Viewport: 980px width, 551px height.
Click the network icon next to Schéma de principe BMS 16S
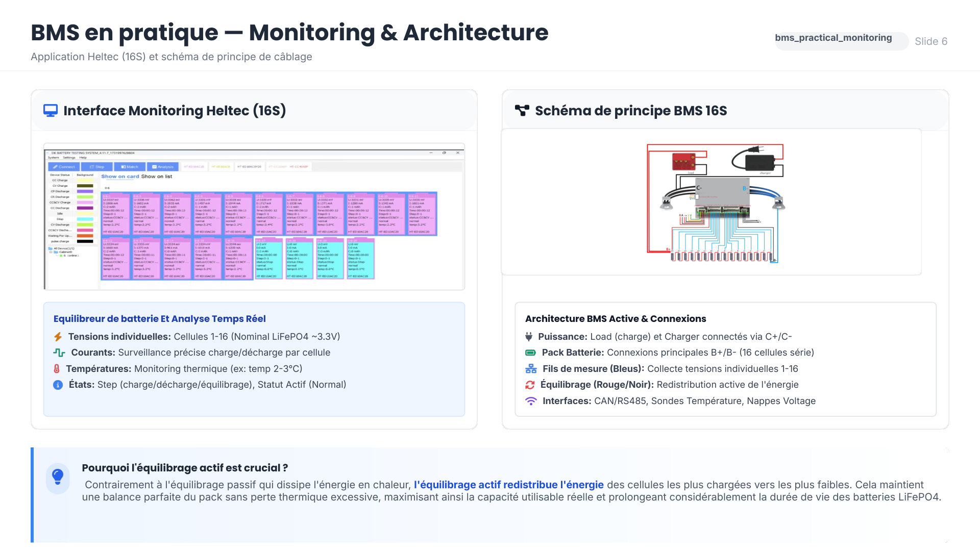point(522,110)
